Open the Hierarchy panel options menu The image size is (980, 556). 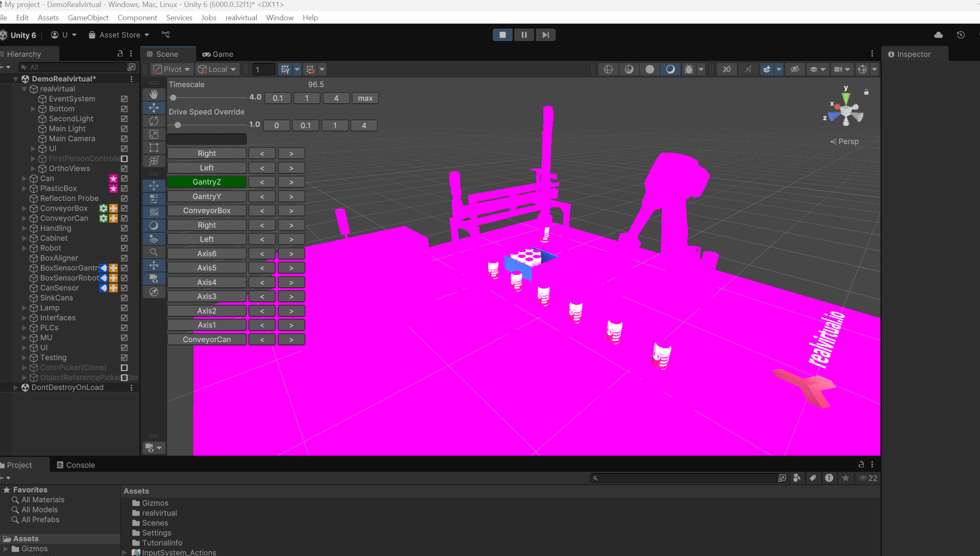(x=131, y=53)
